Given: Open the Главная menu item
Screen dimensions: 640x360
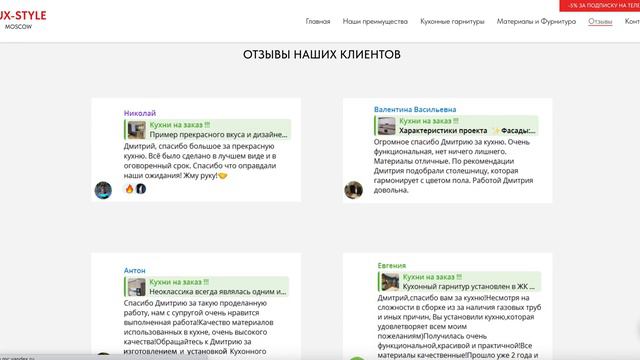Looking at the screenshot, I should click(318, 21).
